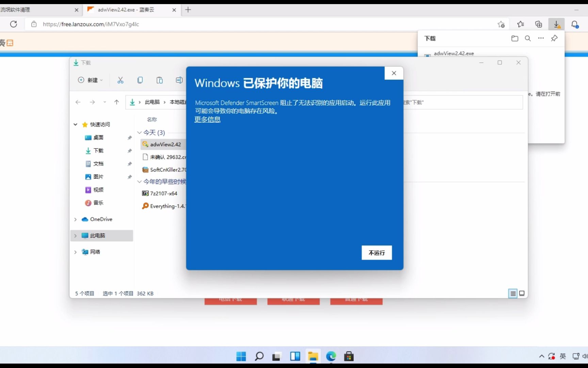Click 此电脑 in the breadcrumb path
Viewport: 588px width, 368px height.
tap(152, 102)
